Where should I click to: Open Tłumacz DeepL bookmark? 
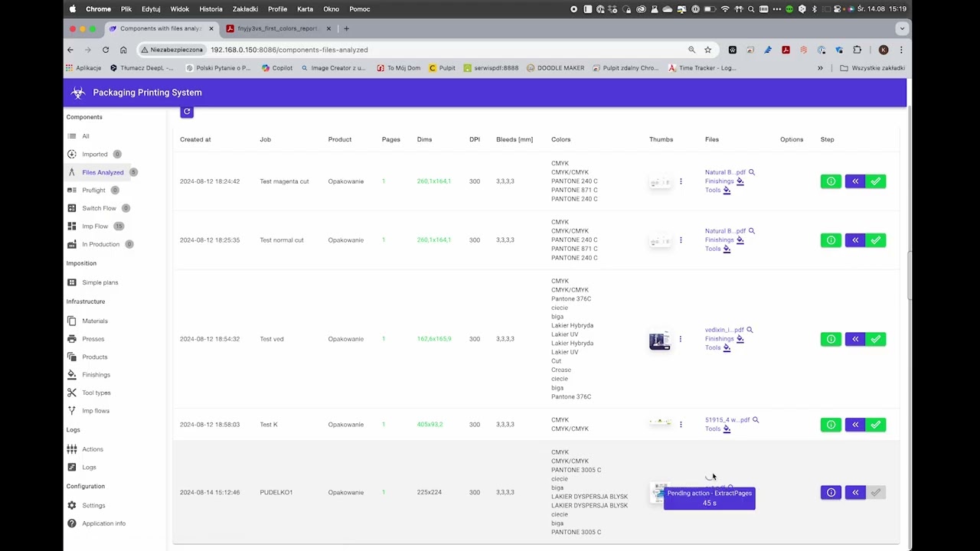(x=142, y=68)
